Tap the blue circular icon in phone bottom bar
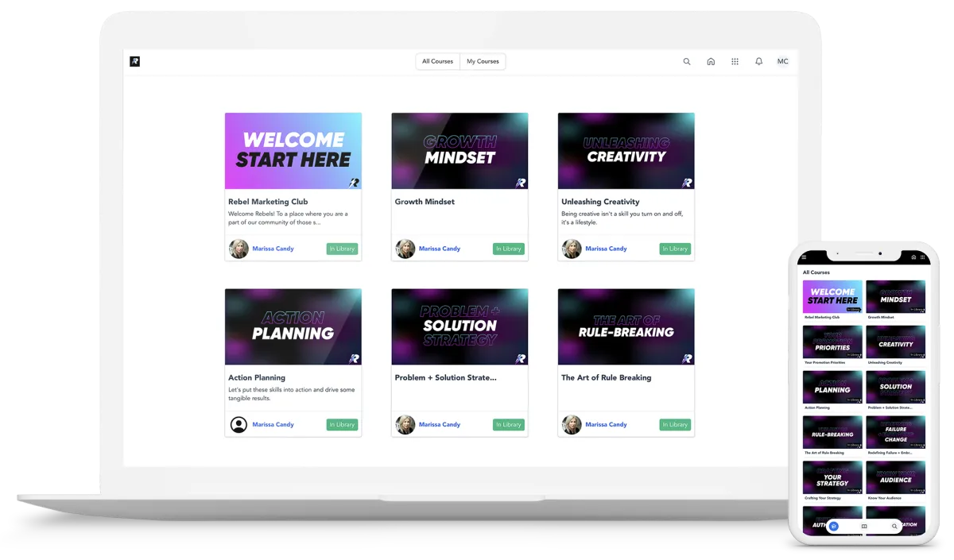This screenshot has width=954, height=560. click(x=834, y=526)
